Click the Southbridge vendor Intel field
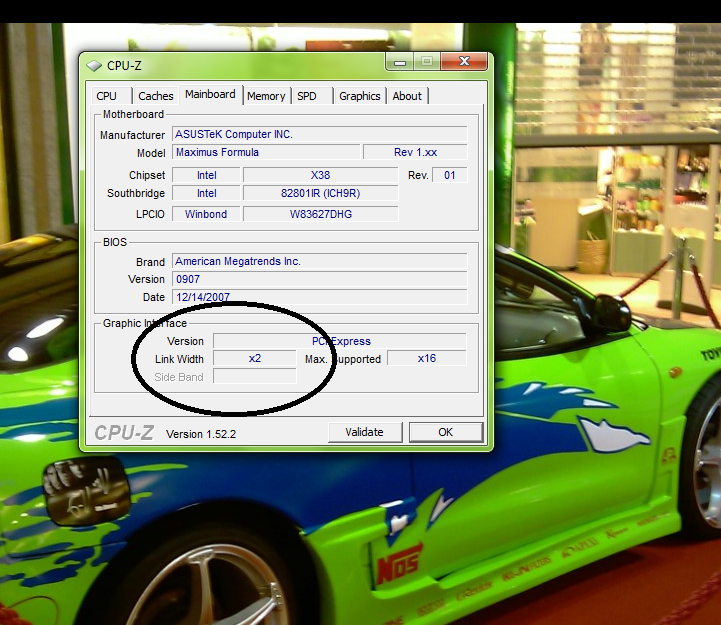Image resolution: width=721 pixels, height=625 pixels. click(x=206, y=193)
